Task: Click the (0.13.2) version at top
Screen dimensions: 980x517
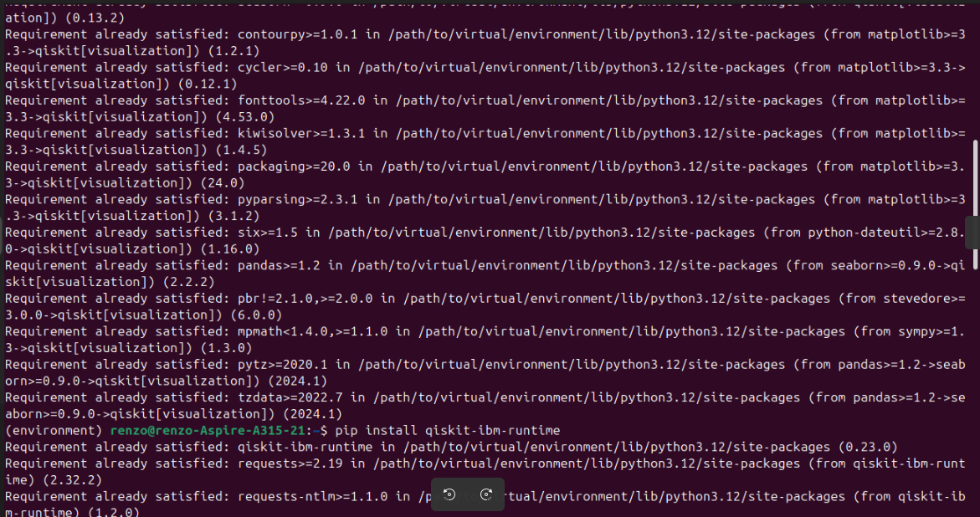Action: [95, 18]
